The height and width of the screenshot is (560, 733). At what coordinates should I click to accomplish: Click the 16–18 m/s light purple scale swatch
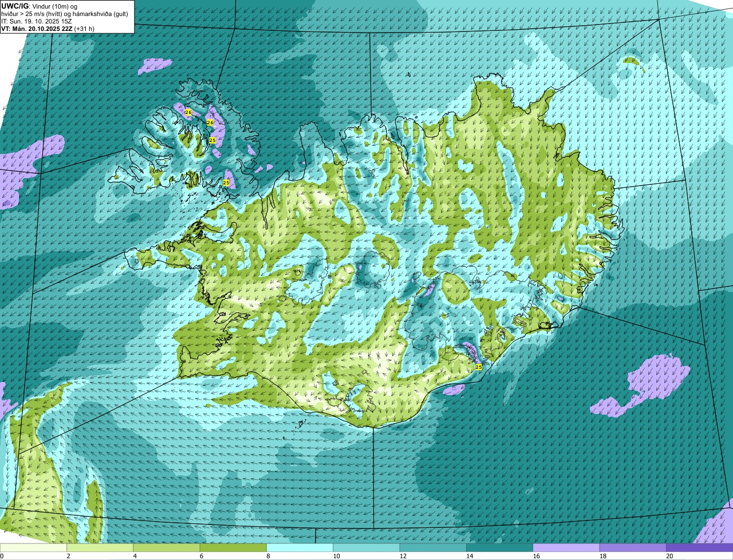point(566,547)
